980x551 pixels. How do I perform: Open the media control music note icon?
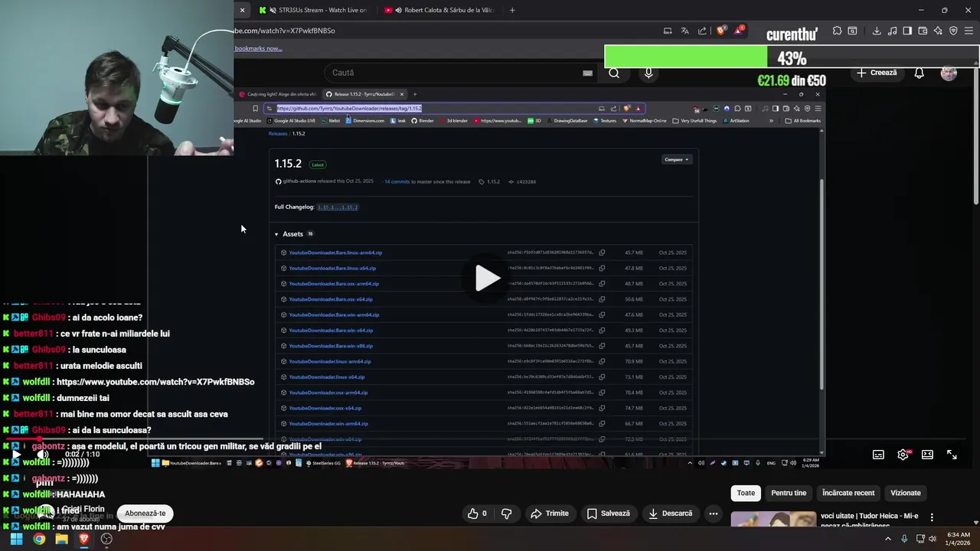click(x=892, y=31)
